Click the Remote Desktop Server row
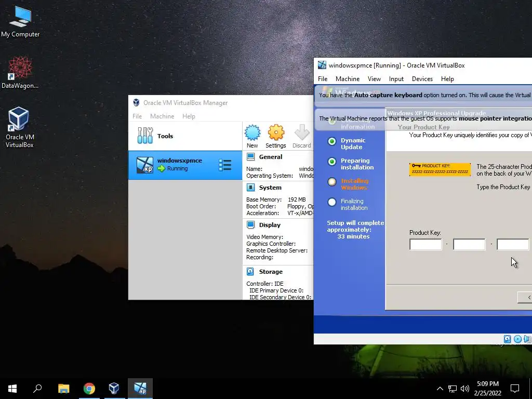Image resolution: width=532 pixels, height=399 pixels. coord(277,250)
